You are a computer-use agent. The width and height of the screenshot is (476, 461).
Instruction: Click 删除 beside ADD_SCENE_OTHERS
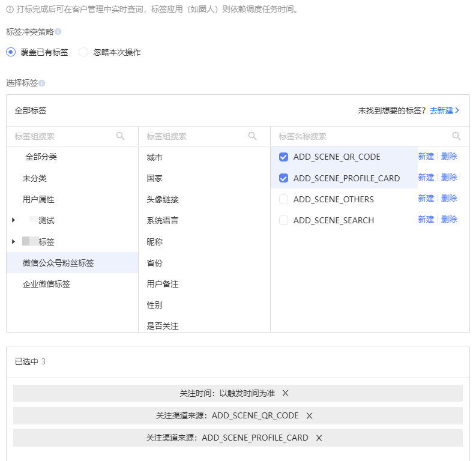click(x=449, y=199)
